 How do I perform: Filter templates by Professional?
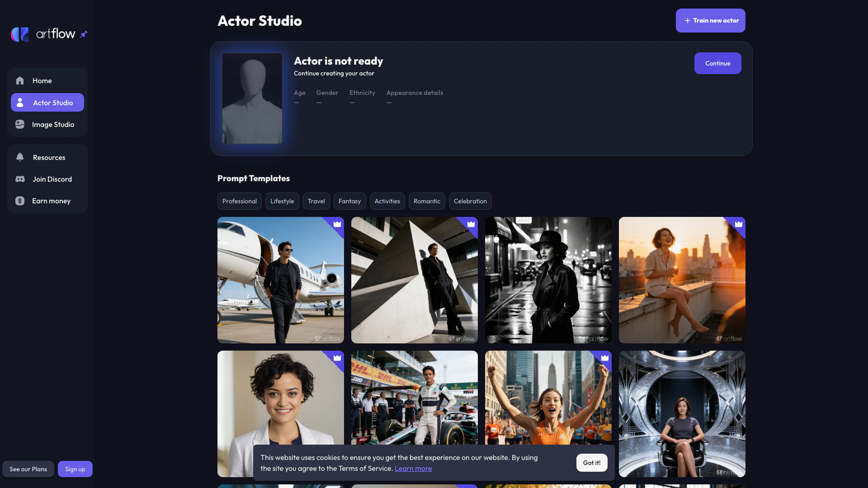[240, 202]
